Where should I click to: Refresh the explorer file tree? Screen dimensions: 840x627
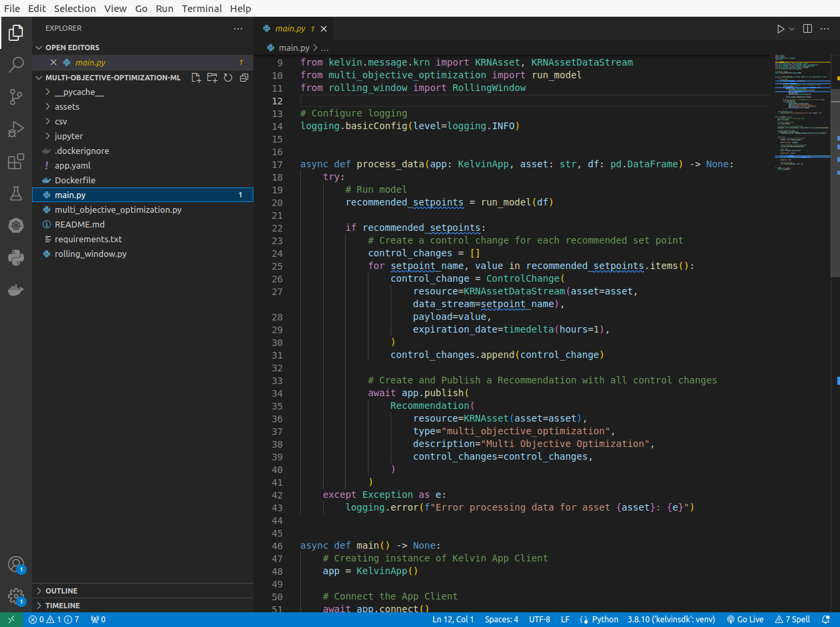[x=228, y=78]
